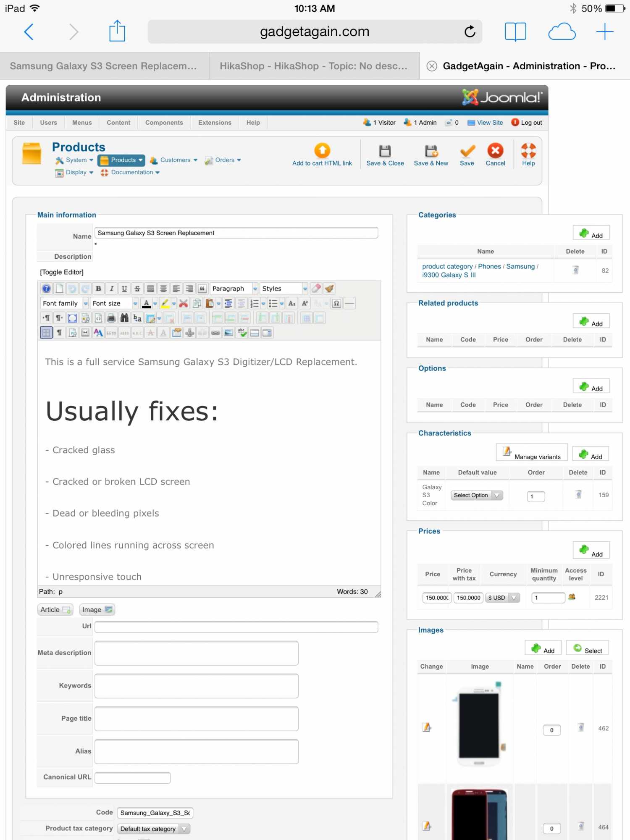Click the HTML source code icon
Image resolution: width=630 pixels, height=840 pixels.
[x=98, y=318]
